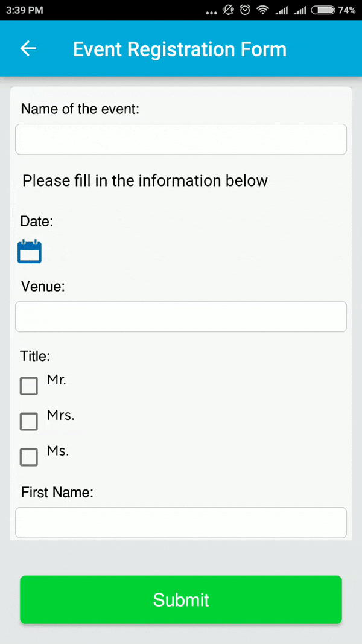Tap the 3:39 PM clock

click(24, 10)
